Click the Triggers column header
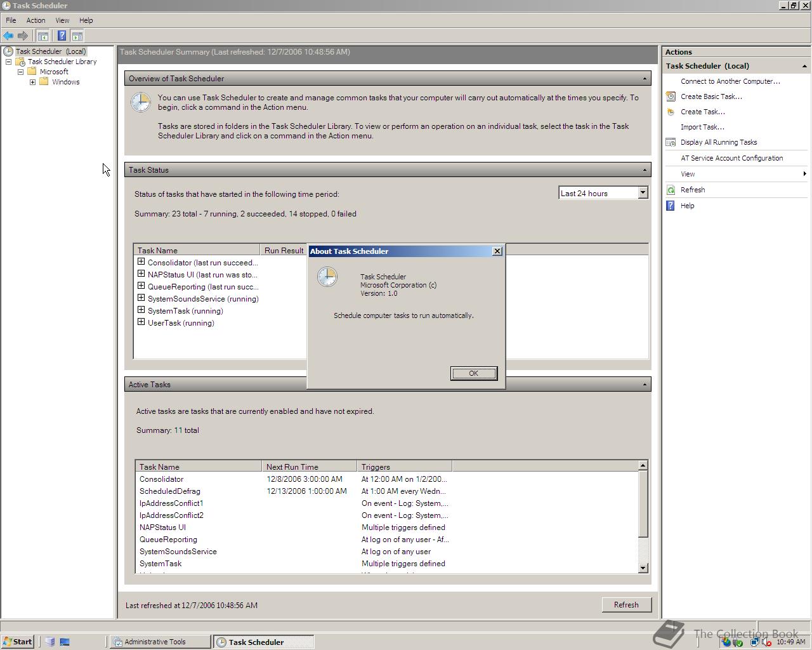Viewport: 812px width, 650px height. point(404,467)
